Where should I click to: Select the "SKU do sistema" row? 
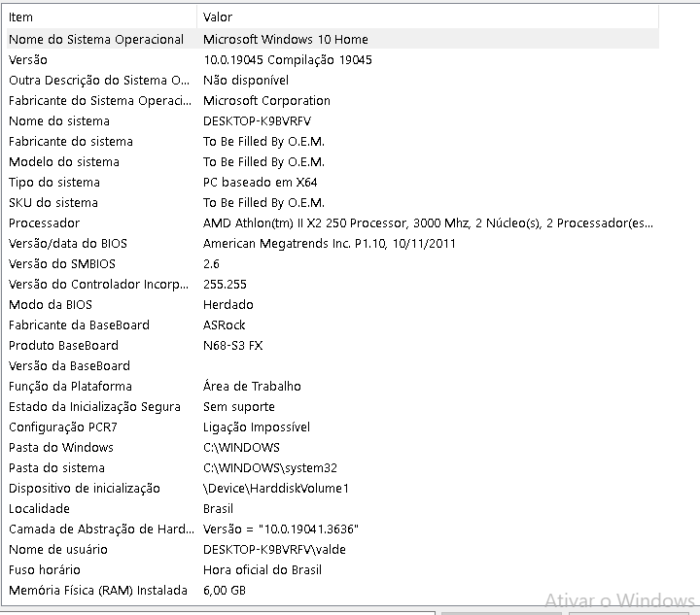pyautogui.click(x=332, y=203)
